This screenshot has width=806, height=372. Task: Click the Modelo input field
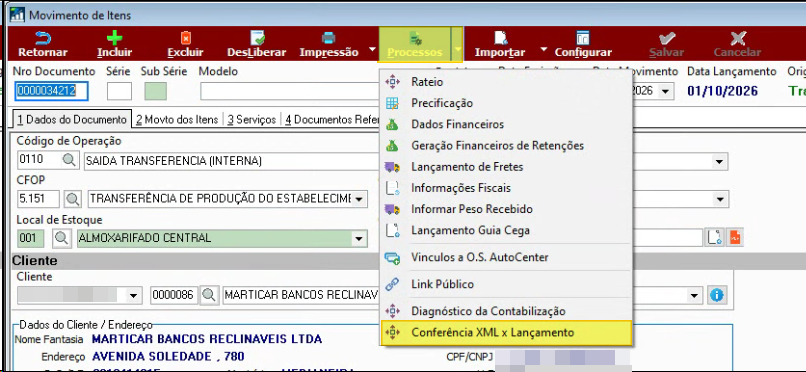tap(290, 91)
